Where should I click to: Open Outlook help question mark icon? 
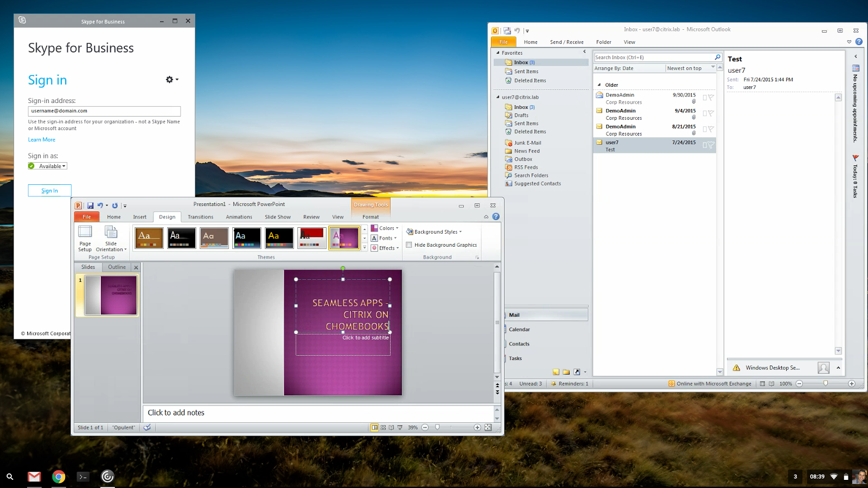click(x=859, y=42)
